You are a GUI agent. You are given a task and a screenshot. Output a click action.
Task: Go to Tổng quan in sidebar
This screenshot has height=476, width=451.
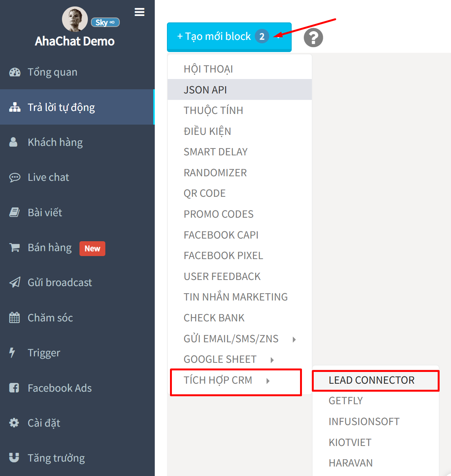(x=77, y=72)
